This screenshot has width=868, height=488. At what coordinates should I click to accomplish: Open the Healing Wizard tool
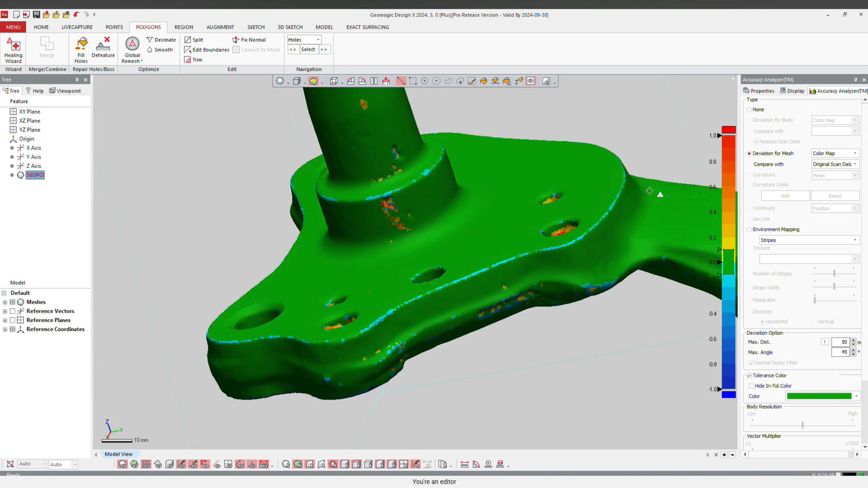pos(13,49)
